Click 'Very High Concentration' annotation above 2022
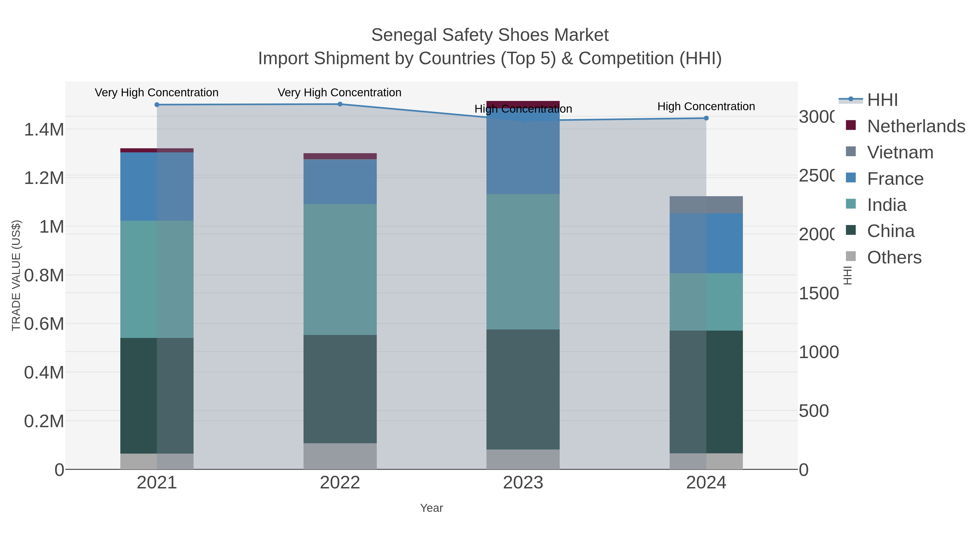Screen dimensions: 980x551 tap(340, 93)
